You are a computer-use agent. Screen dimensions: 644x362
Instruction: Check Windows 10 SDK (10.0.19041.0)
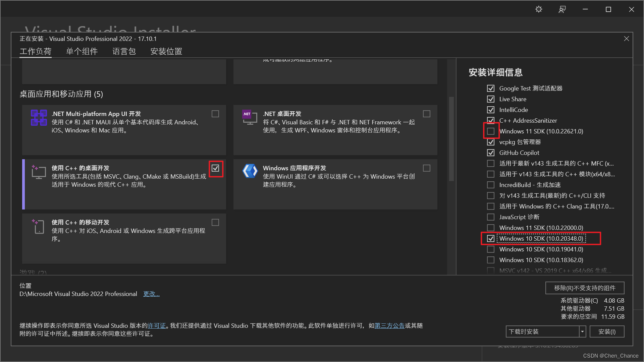(x=491, y=249)
